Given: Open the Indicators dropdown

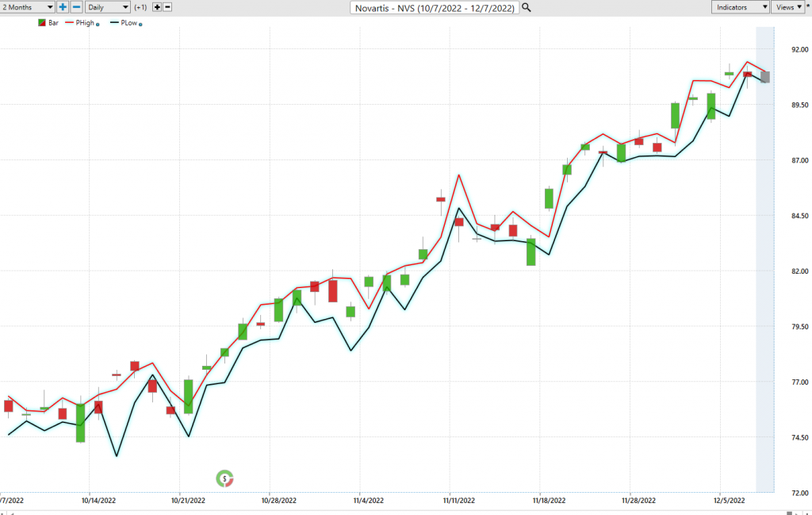Looking at the screenshot, I should (x=740, y=7).
